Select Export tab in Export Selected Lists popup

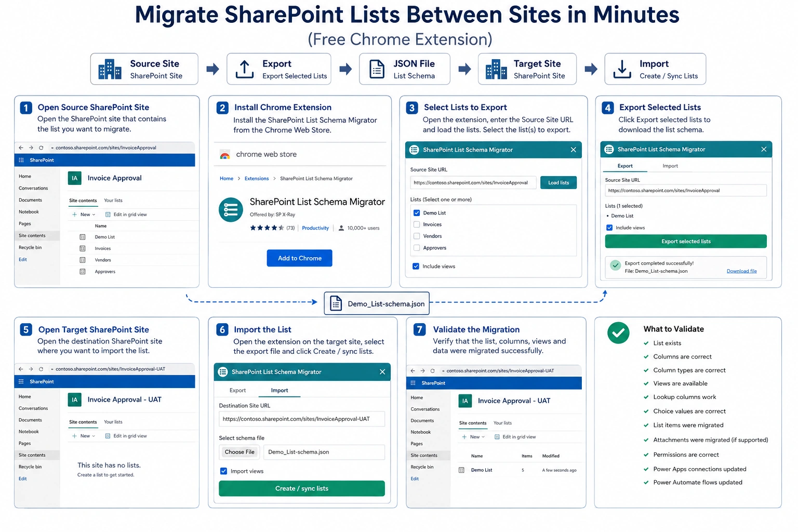click(625, 166)
